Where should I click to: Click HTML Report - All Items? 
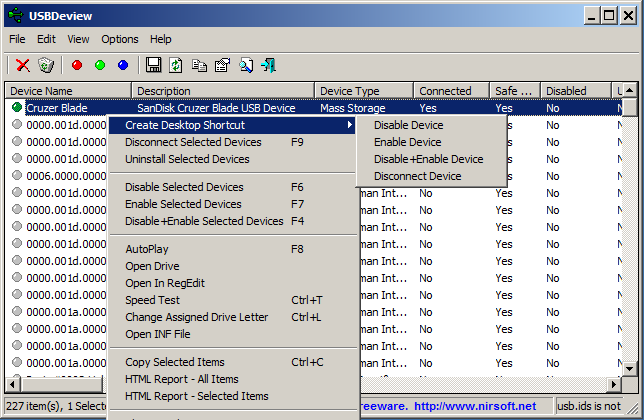point(232,379)
